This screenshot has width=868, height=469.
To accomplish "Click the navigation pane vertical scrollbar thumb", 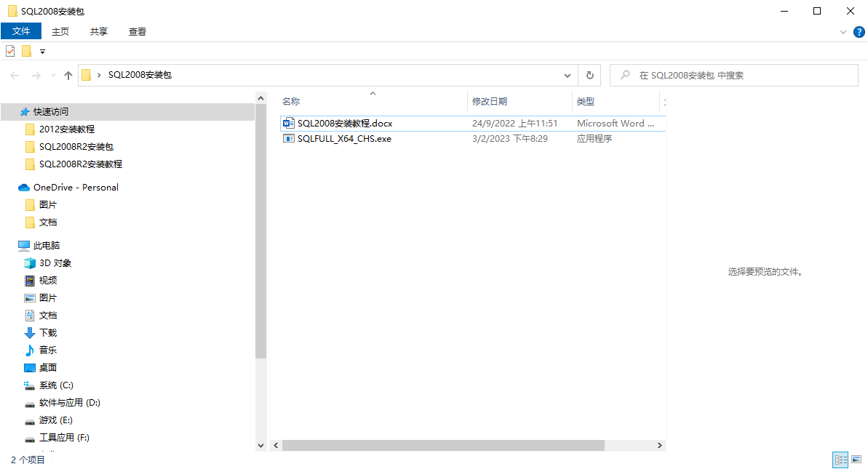I will coord(260,231).
